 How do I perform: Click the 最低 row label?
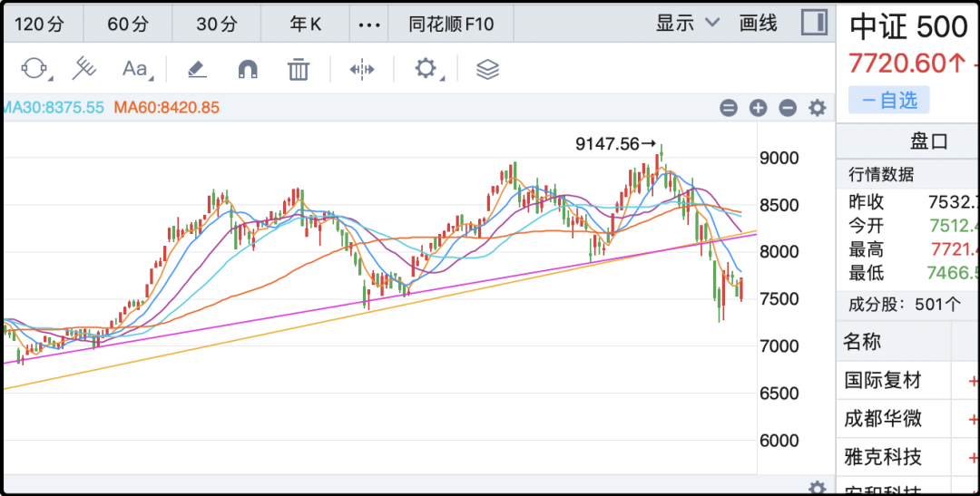867,273
